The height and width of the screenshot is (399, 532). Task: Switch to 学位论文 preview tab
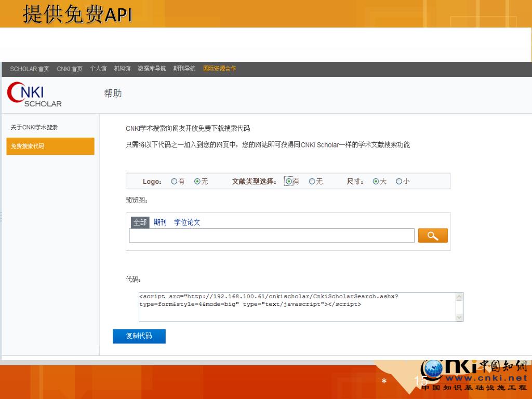(187, 222)
